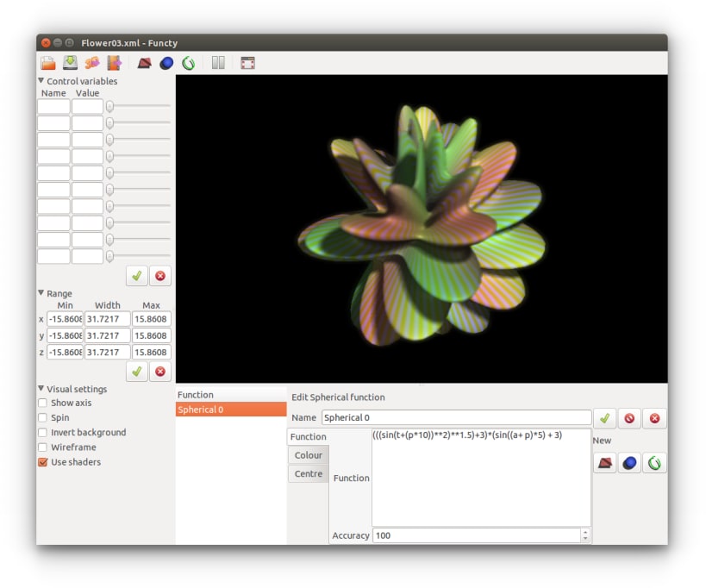This screenshot has height=588, width=706.
Task: Collapse the Range section
Action: click(x=41, y=293)
